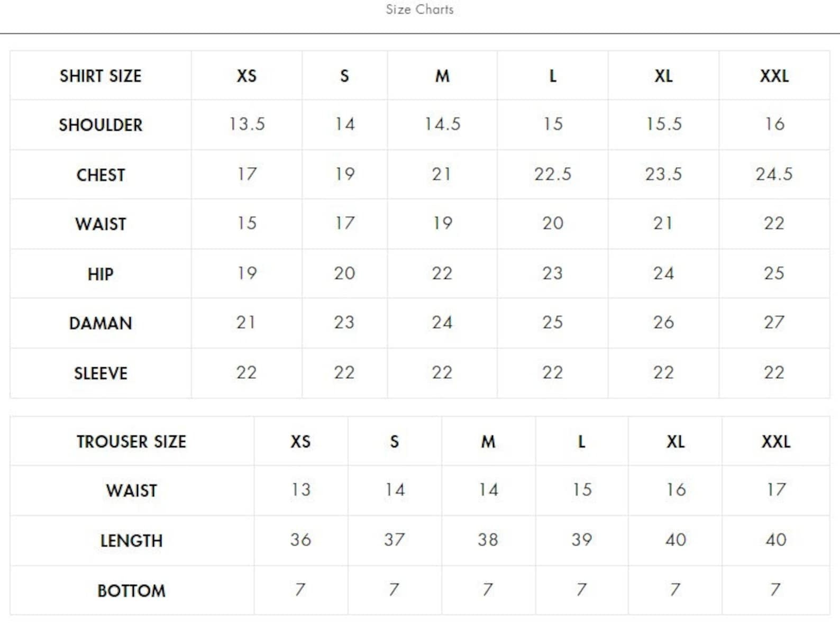Viewport: 840px width, 644px height.
Task: Click the SLEEVE row label
Action: pos(101,374)
